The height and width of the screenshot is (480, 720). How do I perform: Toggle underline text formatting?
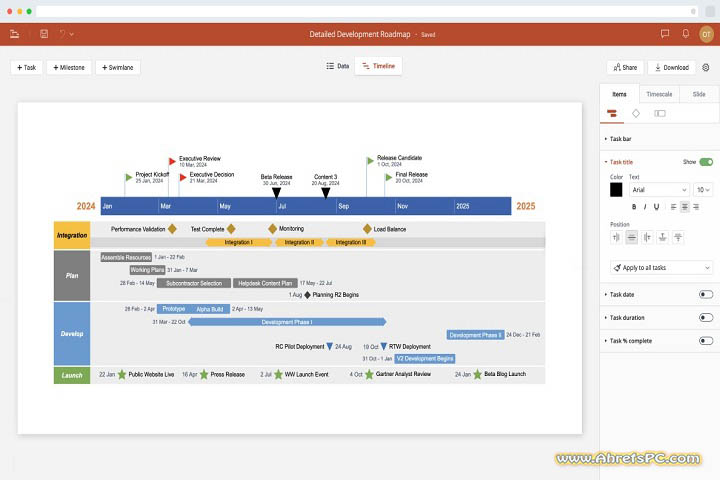point(656,207)
